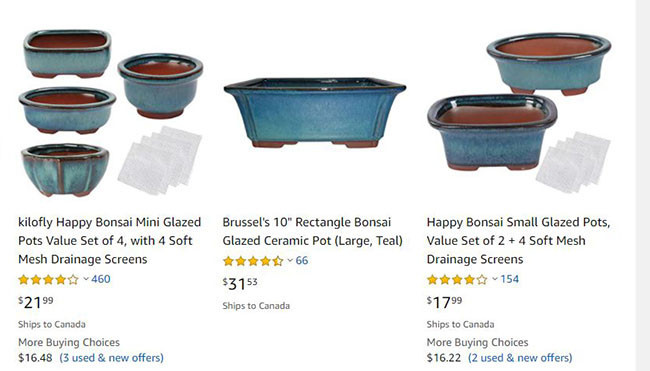View the 3 used & new offers
The height and width of the screenshot is (371, 650).
(x=112, y=358)
